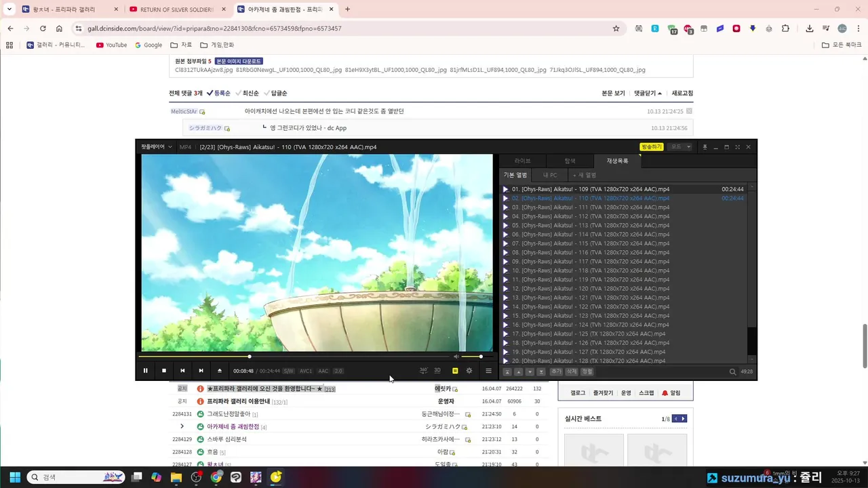The image size is (868, 488).
Task: Open Chrome extensions puzzle icon
Action: coord(785,28)
